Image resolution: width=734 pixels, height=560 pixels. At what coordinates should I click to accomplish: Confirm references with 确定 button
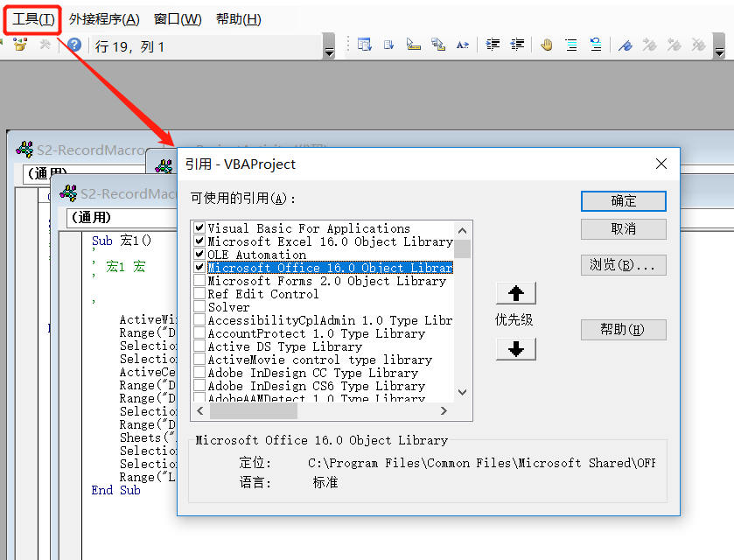pyautogui.click(x=624, y=201)
